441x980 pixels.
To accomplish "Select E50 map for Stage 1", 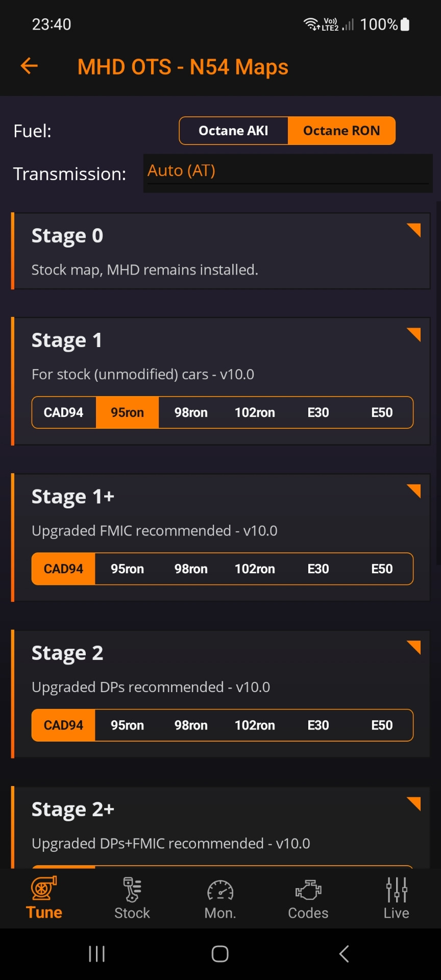I will (382, 412).
